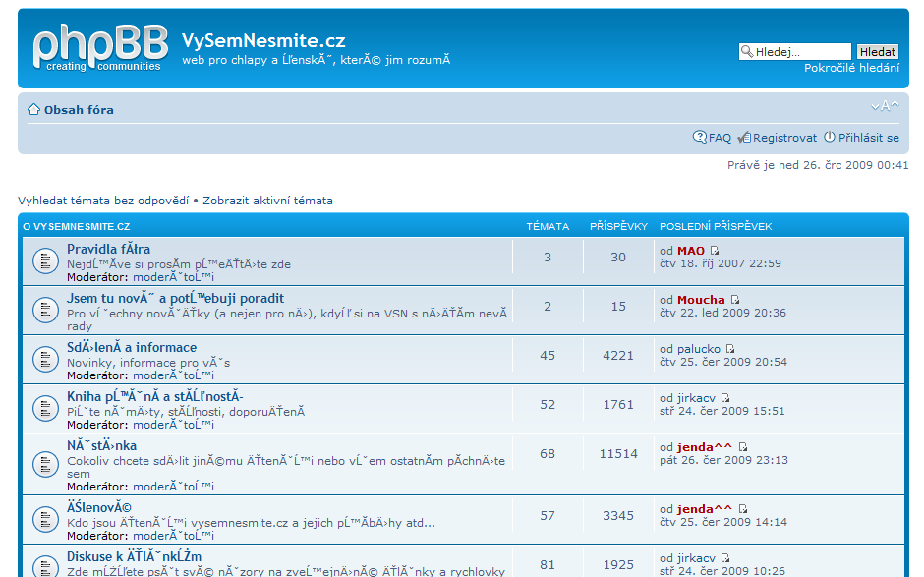Click the change font size icon
The image size is (924, 577).
(x=885, y=106)
